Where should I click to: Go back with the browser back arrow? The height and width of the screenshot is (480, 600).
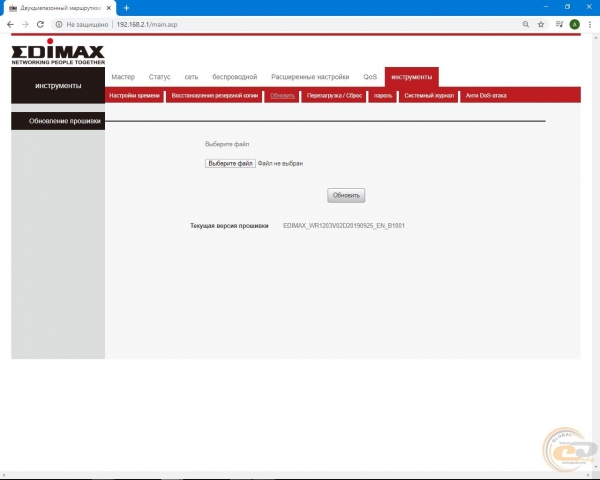10,24
